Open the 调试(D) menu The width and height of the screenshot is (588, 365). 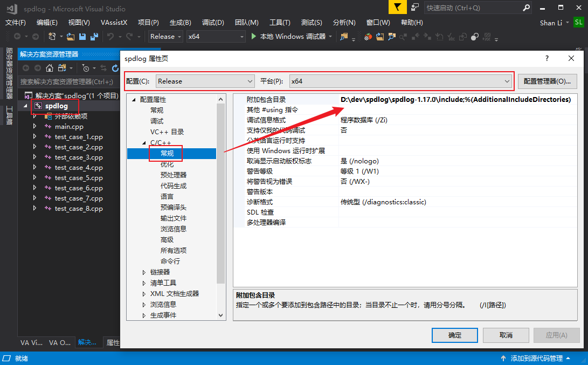point(213,23)
